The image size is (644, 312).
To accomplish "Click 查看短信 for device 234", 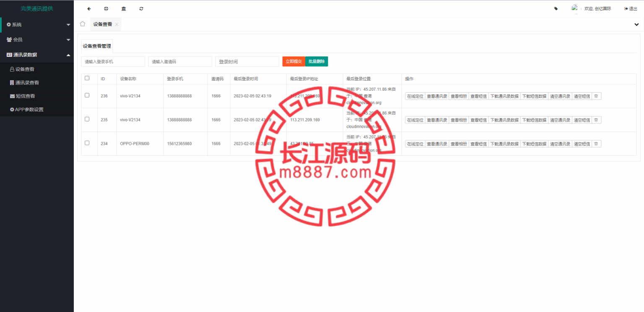I will point(478,144).
